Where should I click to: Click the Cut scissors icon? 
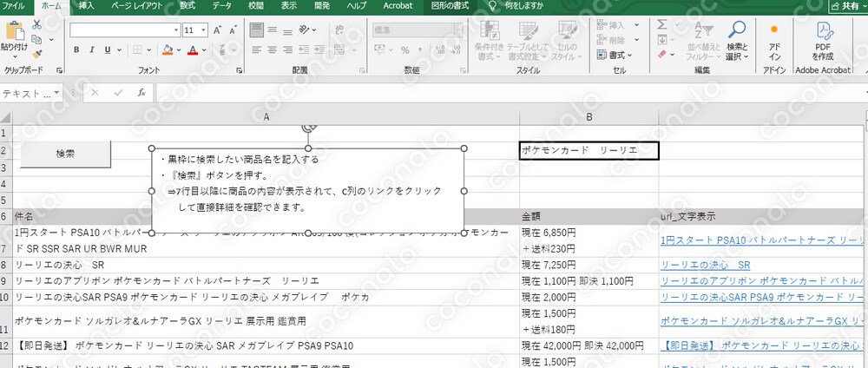37,25
